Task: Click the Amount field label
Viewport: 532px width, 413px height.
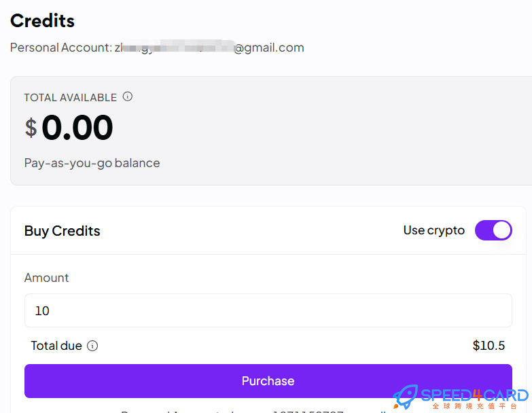Action: pyautogui.click(x=46, y=278)
